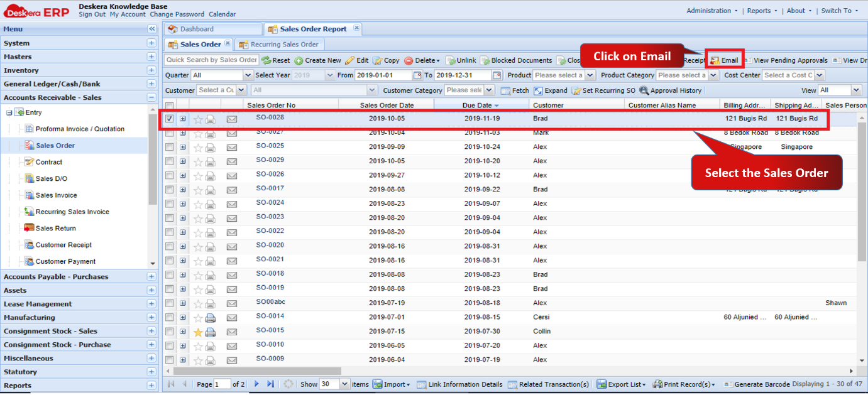Click the pagination refresh icon
The width and height of the screenshot is (868, 395).
coord(288,384)
